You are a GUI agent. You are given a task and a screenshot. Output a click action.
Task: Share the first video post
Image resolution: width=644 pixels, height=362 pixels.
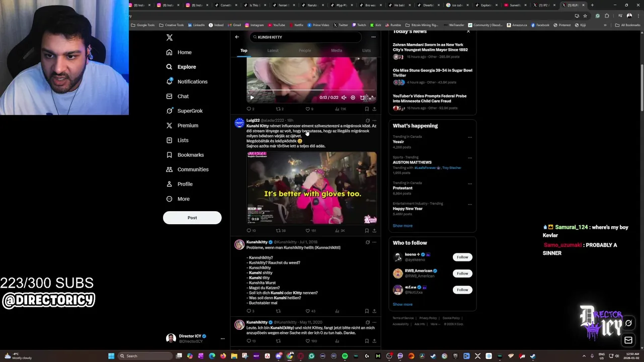374,109
